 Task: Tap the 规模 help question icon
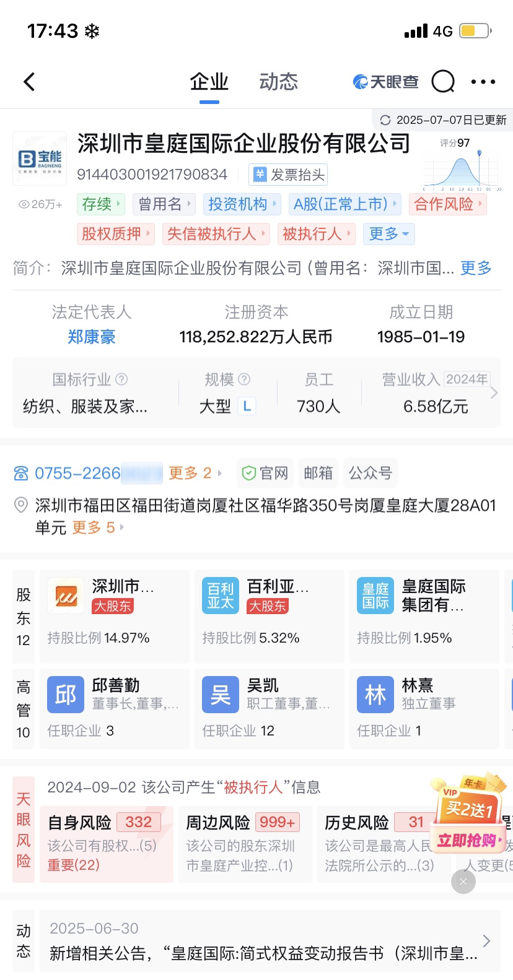tap(244, 379)
